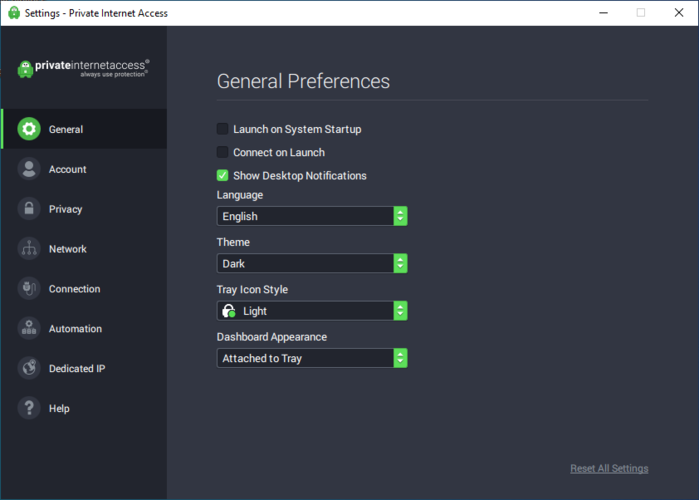Viewport: 699px width, 500px height.
Task: Click green arrows on Tray Icon Style
Action: point(400,311)
